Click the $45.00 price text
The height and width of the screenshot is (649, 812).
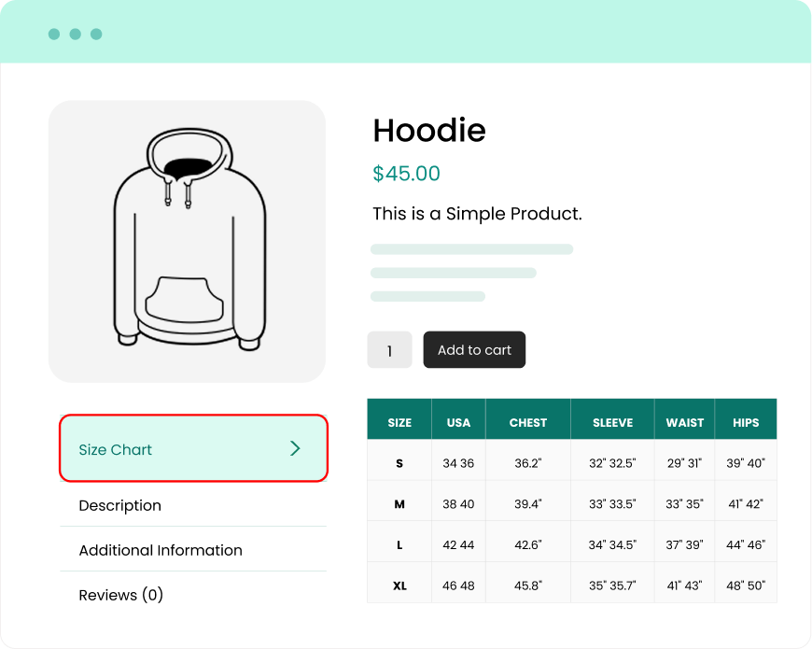[406, 174]
